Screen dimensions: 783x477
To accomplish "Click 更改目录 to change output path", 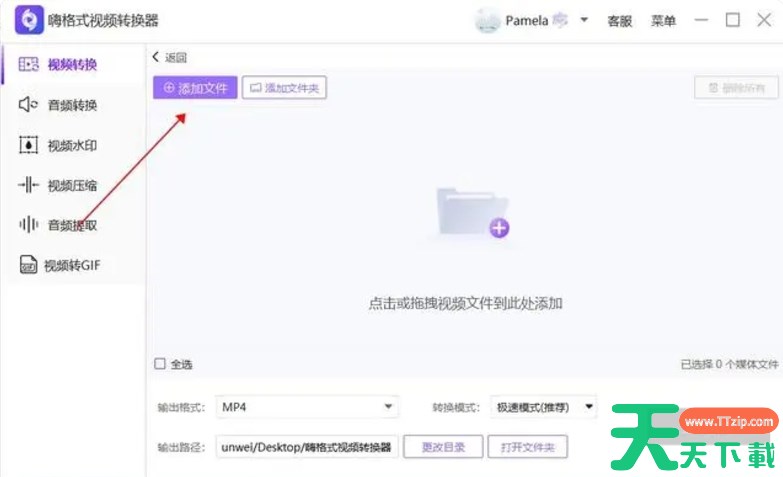I will click(443, 446).
